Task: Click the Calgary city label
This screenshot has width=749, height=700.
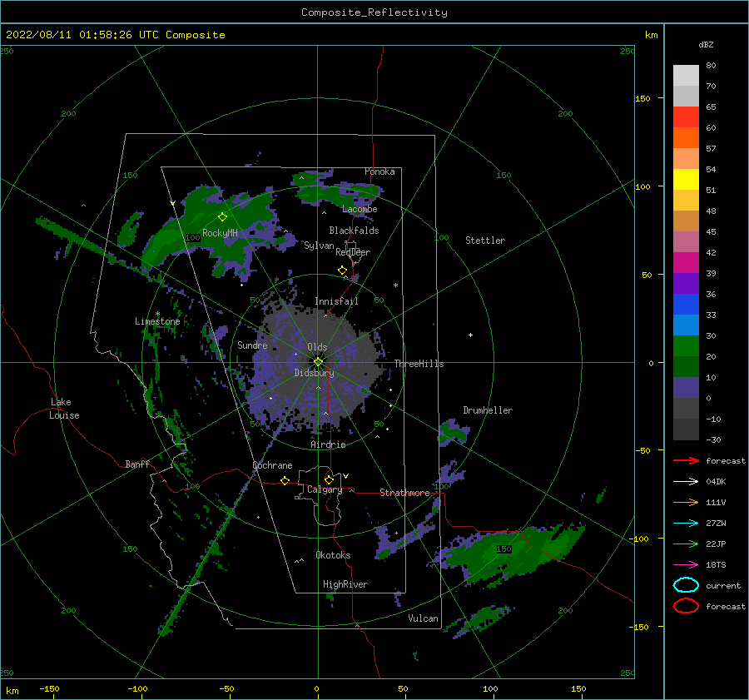Action: click(x=325, y=489)
